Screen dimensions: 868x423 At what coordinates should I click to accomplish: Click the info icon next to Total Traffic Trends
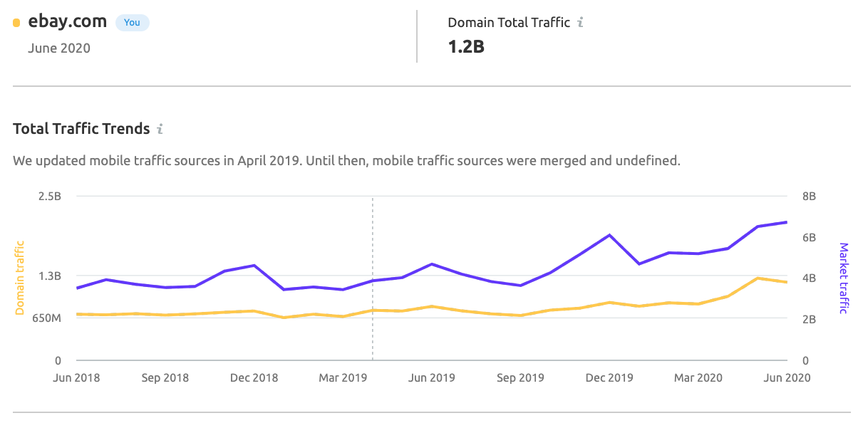coord(160,129)
